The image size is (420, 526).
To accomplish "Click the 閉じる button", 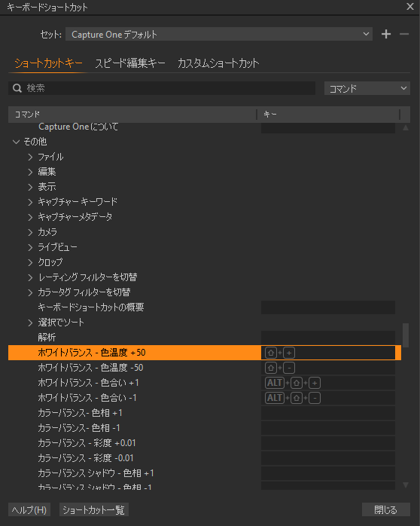I will [386, 510].
